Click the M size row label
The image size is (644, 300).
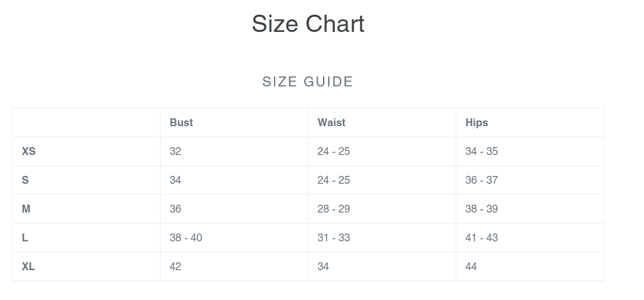[26, 209]
